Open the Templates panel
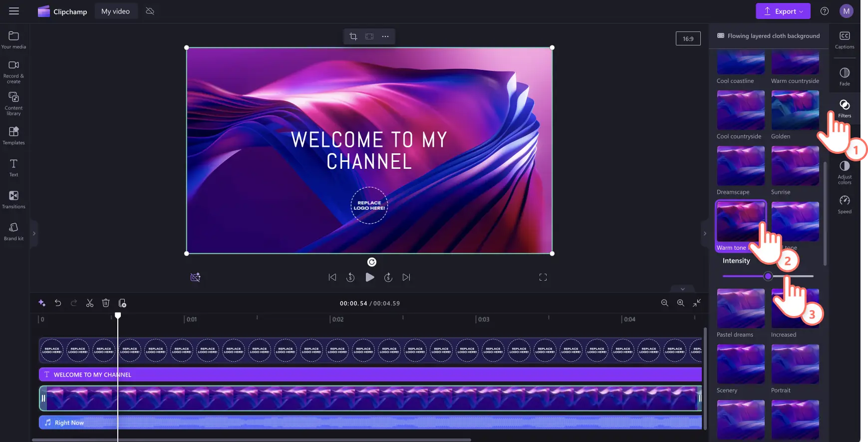 [13, 136]
